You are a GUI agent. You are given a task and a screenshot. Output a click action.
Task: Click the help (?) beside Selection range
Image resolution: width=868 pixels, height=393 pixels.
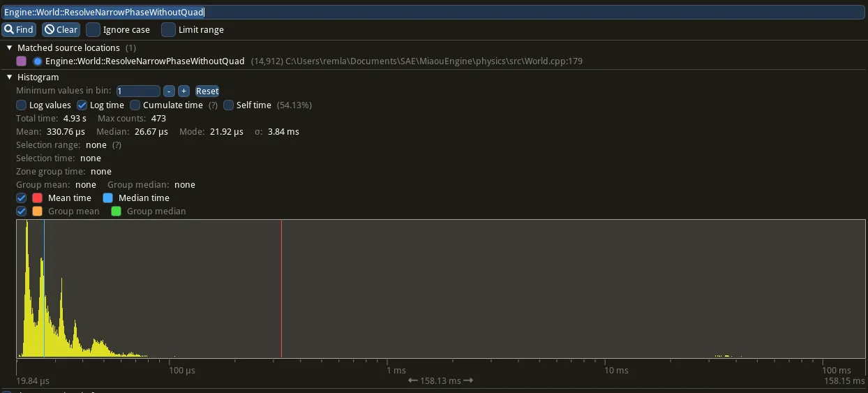(x=117, y=145)
